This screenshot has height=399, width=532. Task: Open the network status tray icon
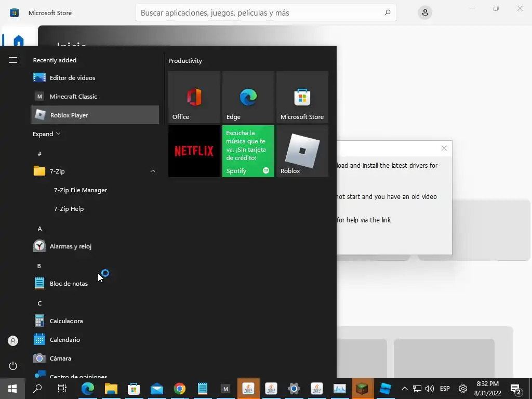click(x=417, y=389)
